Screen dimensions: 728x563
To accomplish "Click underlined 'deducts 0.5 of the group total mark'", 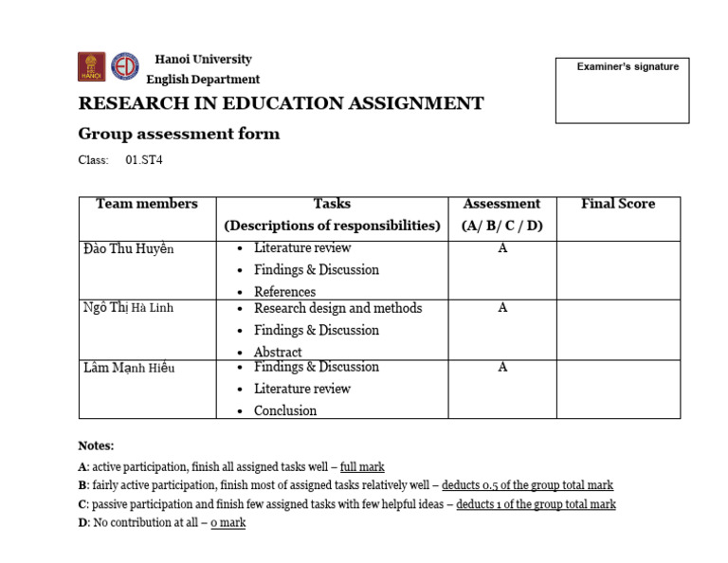I will (527, 485).
